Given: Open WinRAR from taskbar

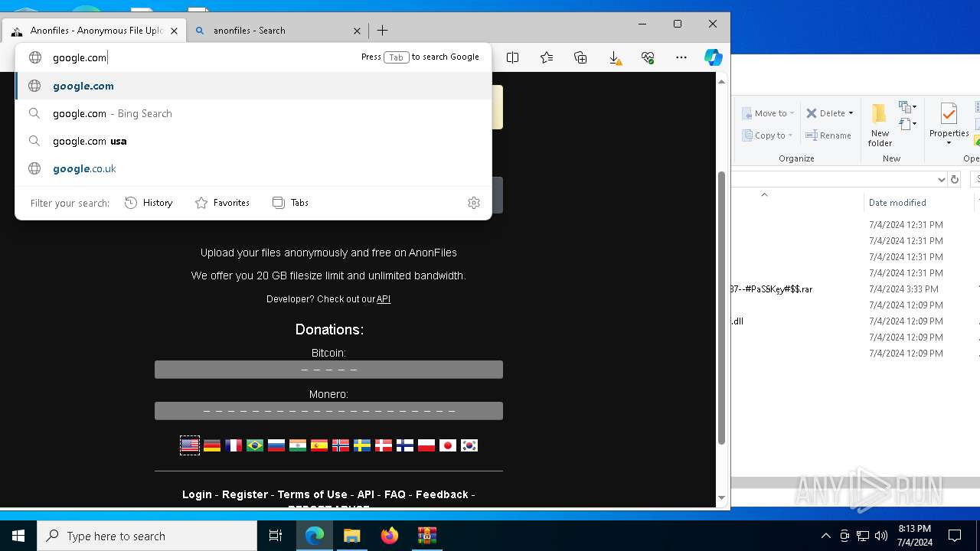Looking at the screenshot, I should click(x=426, y=536).
